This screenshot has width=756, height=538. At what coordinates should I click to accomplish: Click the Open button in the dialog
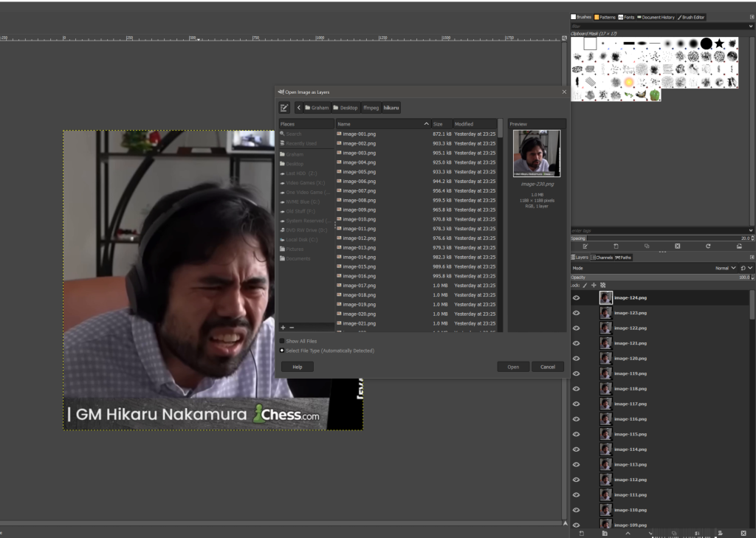512,367
